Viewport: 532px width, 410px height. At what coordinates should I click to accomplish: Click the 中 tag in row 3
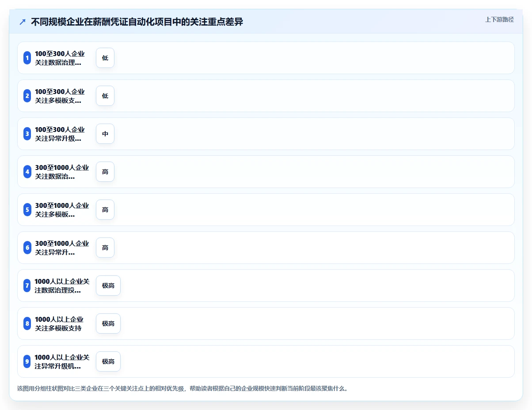(105, 134)
